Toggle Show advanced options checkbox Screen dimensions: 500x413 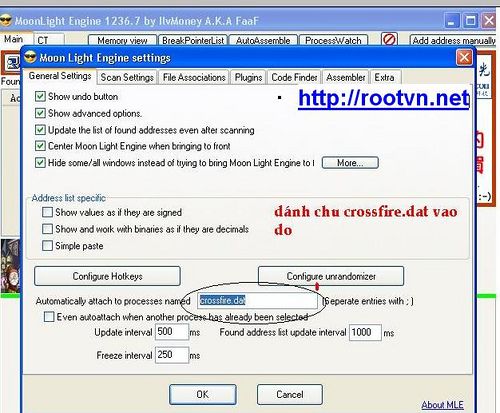coord(40,113)
